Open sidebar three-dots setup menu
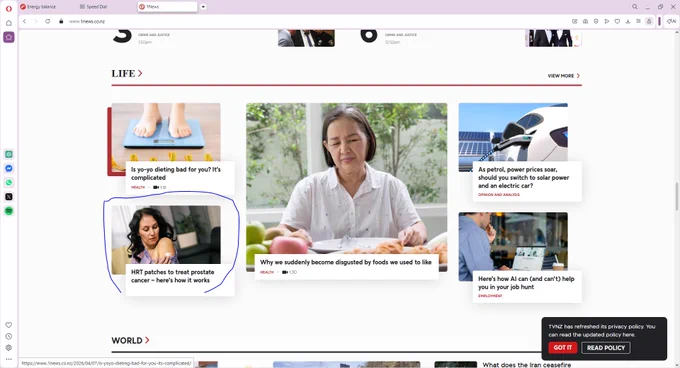This screenshot has width=680, height=368. click(x=9, y=359)
